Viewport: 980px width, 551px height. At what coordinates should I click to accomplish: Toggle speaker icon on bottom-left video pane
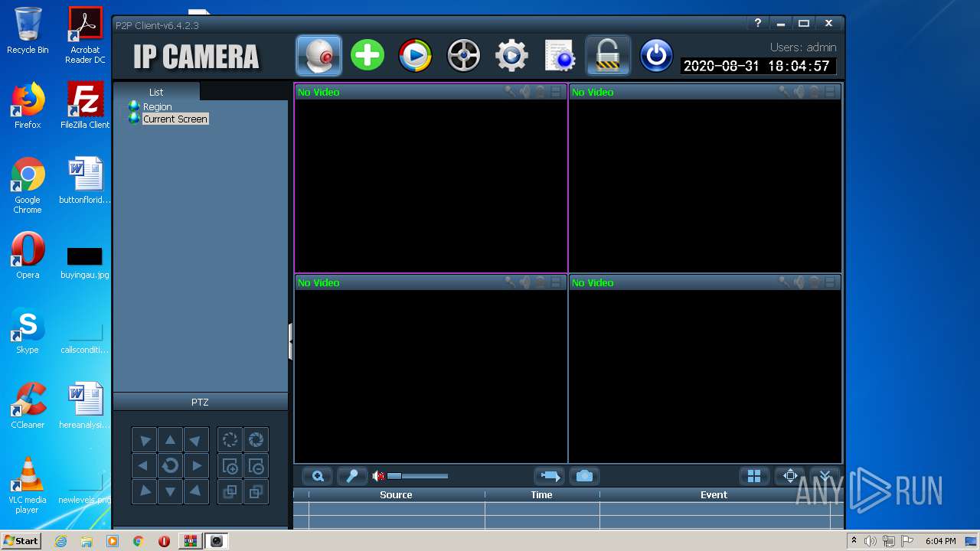[x=525, y=282]
